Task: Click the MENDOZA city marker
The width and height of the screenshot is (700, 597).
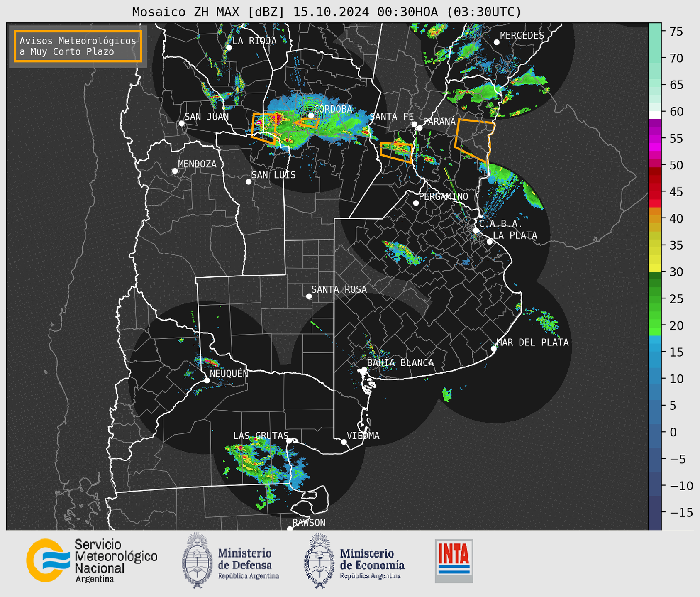Action: 175,171
